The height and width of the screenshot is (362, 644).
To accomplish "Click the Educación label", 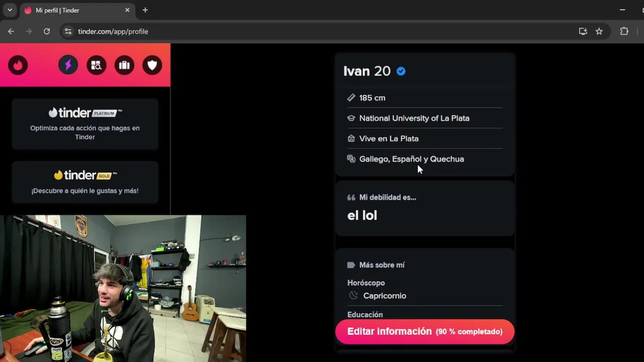I will tap(365, 315).
